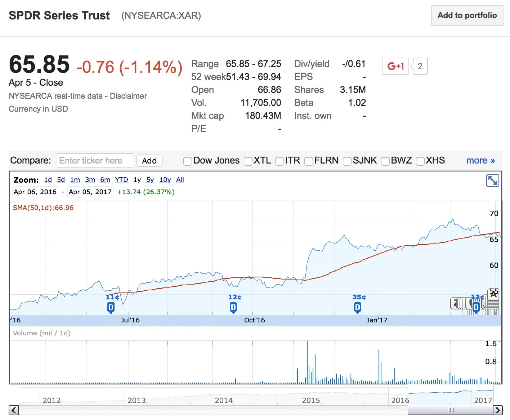Show All historical data range

pyautogui.click(x=180, y=180)
